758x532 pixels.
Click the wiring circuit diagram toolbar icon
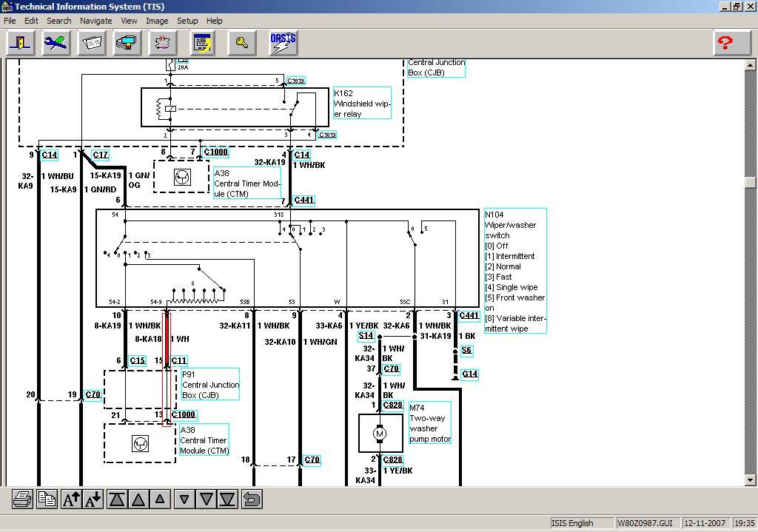[164, 43]
